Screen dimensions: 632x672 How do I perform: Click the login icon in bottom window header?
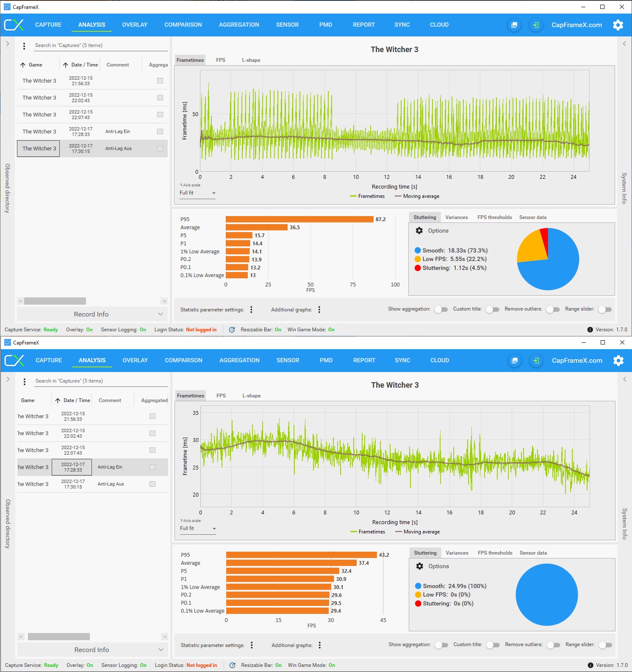click(x=536, y=361)
